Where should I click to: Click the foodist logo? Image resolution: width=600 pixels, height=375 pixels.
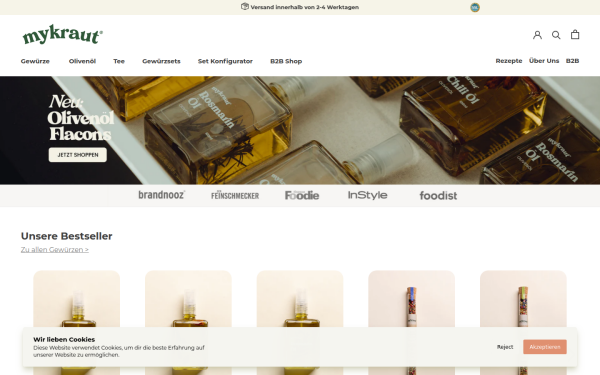coord(438,196)
